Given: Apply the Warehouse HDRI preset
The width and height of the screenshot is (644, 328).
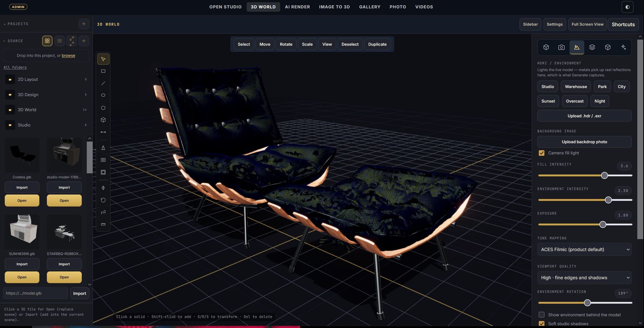Looking at the screenshot, I should (576, 87).
